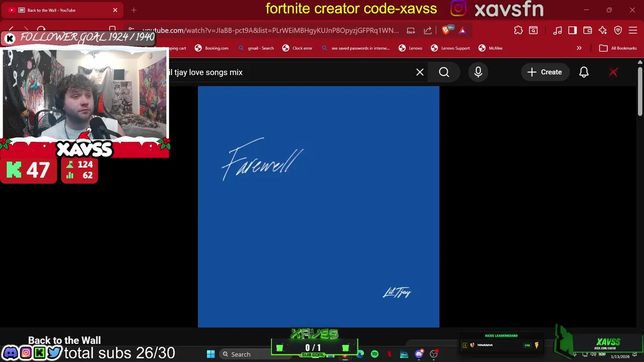This screenshot has height=362, width=644.
Task: Expand hidden bookmarks with double chevron
Action: [579, 48]
